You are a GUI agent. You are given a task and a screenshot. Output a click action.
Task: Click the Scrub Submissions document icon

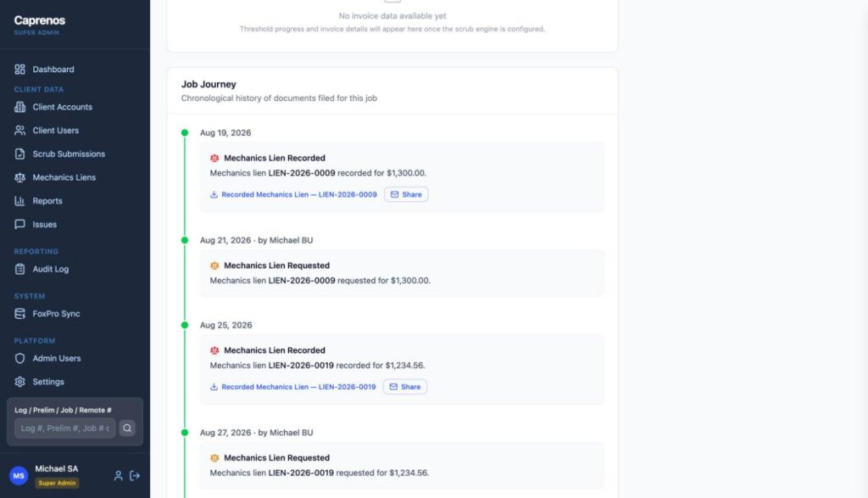[20, 154]
